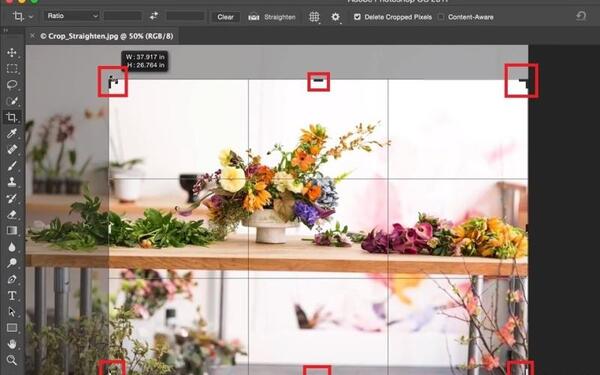The height and width of the screenshot is (375, 600).
Task: Select the Path Selection tool
Action: click(12, 311)
